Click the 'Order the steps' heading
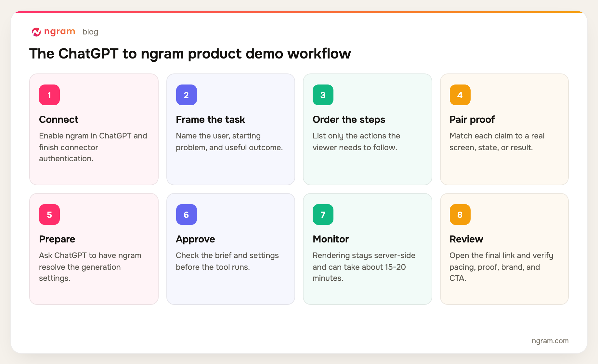598x364 pixels. pyautogui.click(x=349, y=120)
